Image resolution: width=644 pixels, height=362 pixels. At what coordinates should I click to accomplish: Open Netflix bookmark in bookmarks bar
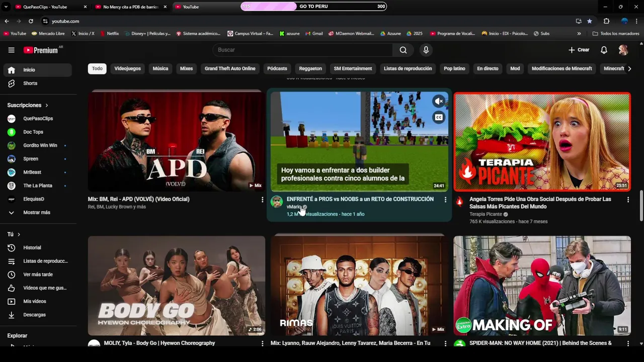click(109, 34)
